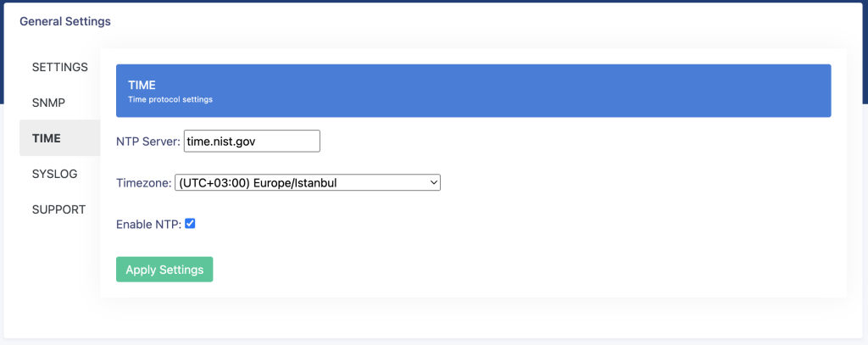Image resolution: width=868 pixels, height=345 pixels.
Task: Click the TIME title in blue banner
Action: 142,86
